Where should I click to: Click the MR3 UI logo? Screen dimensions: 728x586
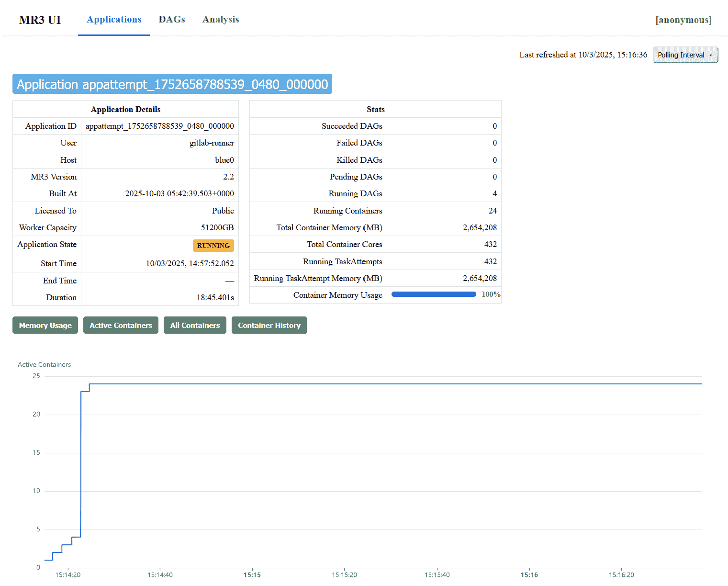pyautogui.click(x=40, y=20)
